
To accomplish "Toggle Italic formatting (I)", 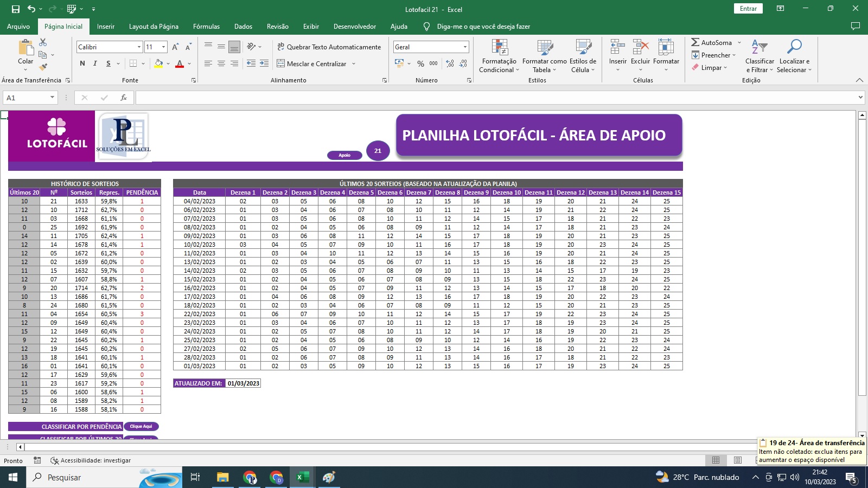I will (95, 63).
